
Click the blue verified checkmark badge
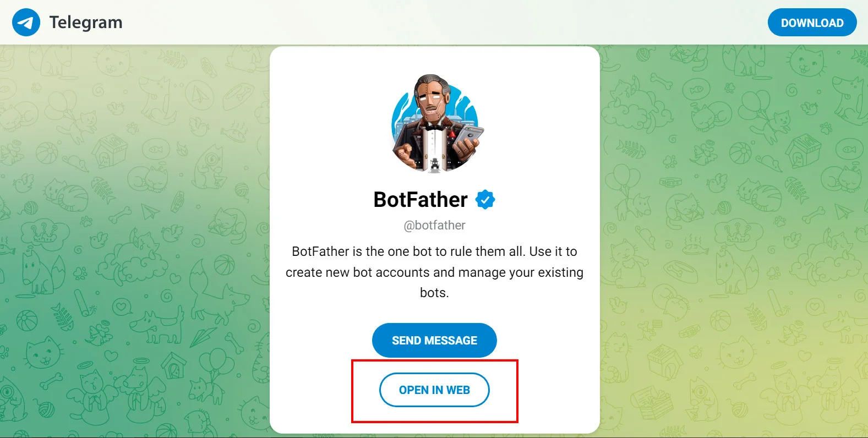pyautogui.click(x=485, y=200)
